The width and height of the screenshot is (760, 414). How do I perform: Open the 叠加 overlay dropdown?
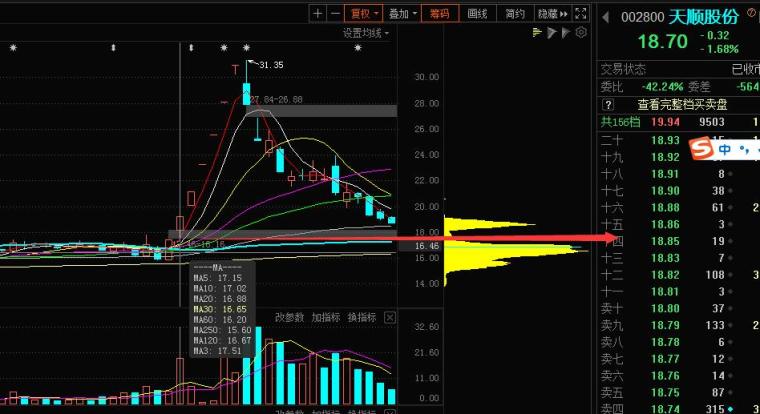click(x=402, y=14)
